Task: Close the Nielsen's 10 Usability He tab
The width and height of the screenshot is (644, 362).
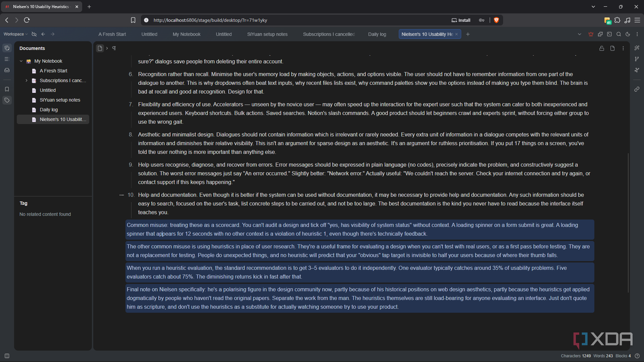Action: [x=457, y=34]
